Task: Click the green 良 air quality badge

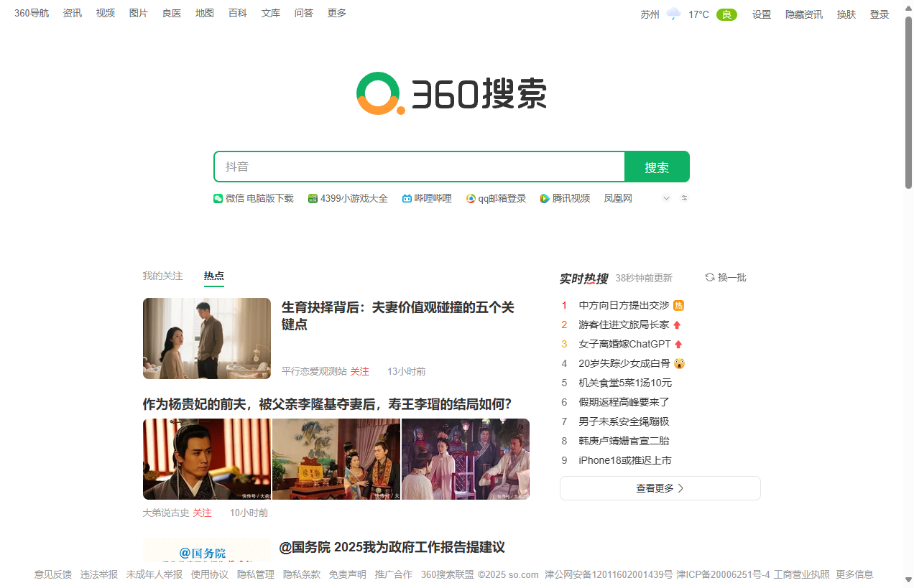Action: click(x=726, y=14)
